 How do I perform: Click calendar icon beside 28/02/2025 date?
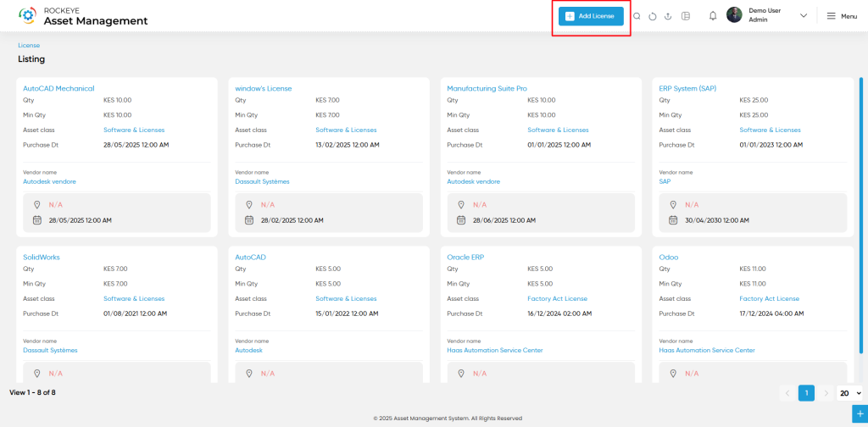click(249, 220)
